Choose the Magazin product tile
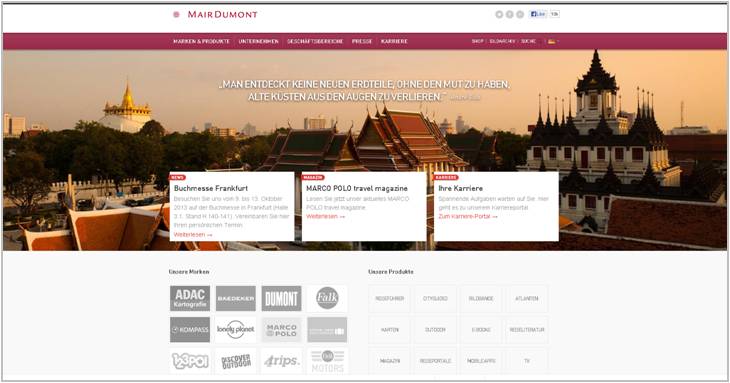Image resolution: width=730 pixels, height=383 pixels. pyautogui.click(x=390, y=361)
